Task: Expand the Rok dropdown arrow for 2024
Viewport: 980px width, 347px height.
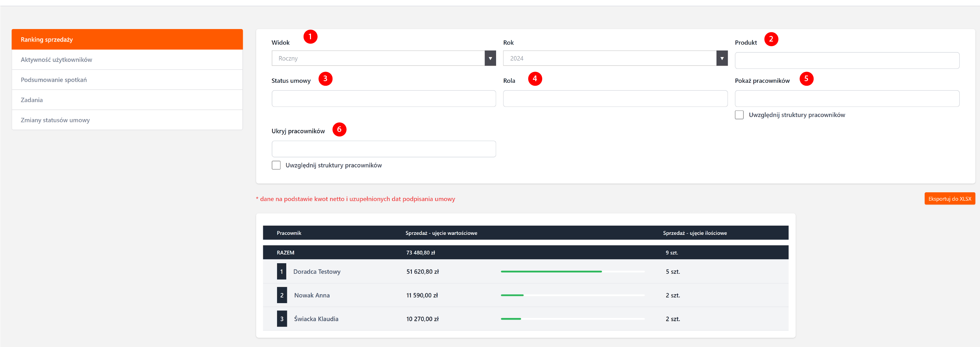Action: [x=721, y=58]
